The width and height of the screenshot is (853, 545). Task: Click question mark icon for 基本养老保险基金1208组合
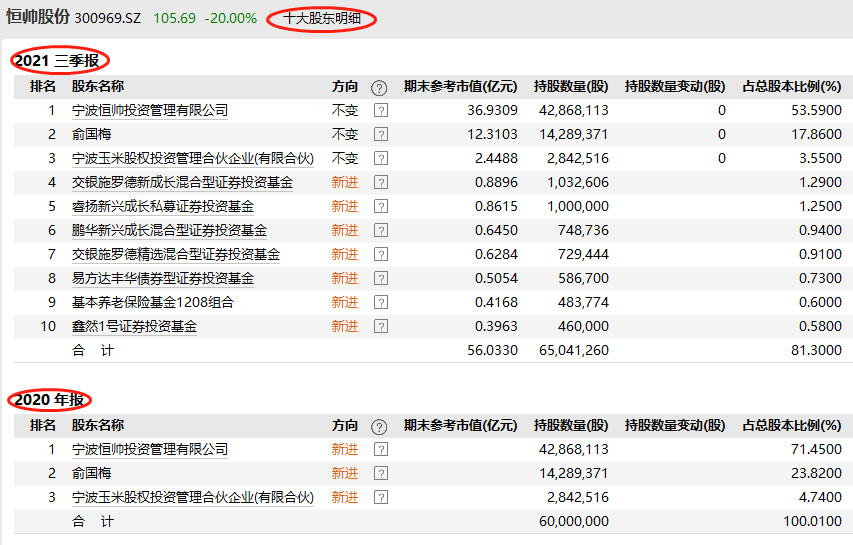pos(381,302)
